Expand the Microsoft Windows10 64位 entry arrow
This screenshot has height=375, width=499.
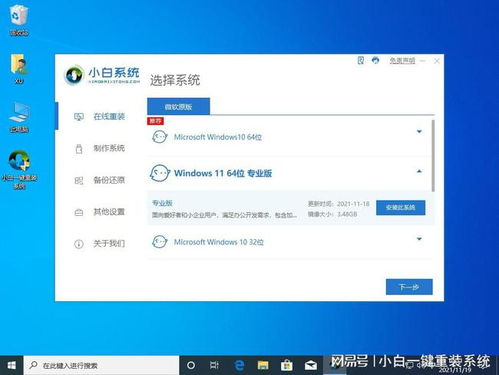419,132
